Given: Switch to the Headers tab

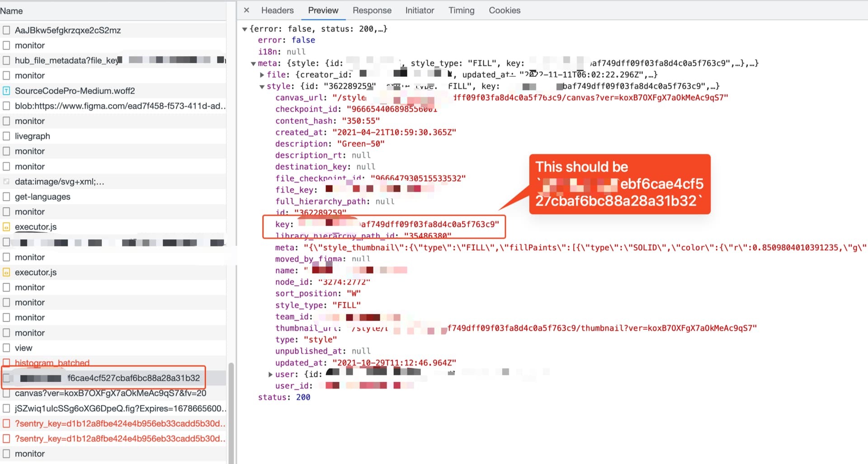Looking at the screenshot, I should pos(277,10).
